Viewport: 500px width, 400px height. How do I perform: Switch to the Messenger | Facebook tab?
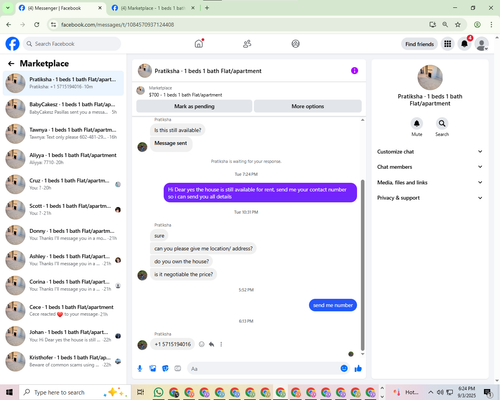point(60,8)
